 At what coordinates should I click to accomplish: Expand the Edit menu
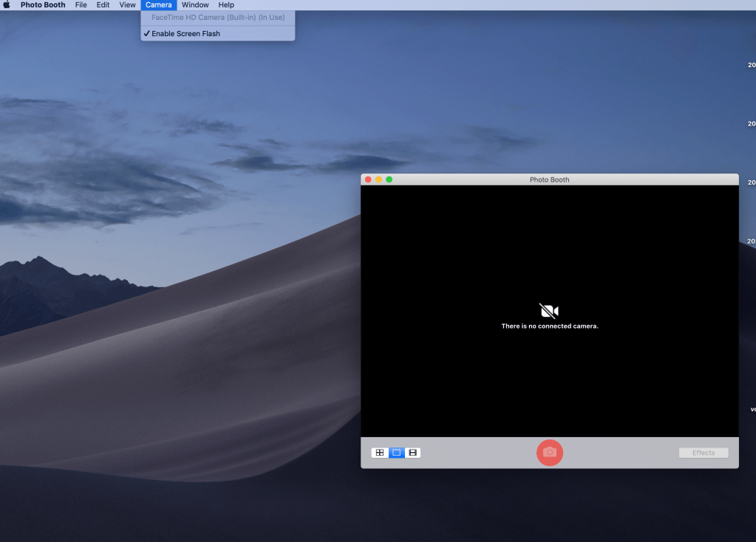[103, 5]
